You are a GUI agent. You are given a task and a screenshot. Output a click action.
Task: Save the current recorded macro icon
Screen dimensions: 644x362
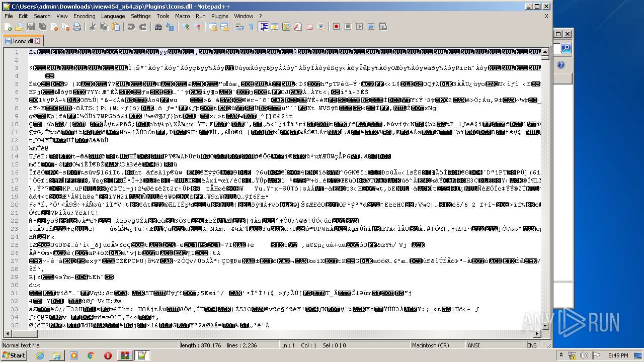click(383, 27)
